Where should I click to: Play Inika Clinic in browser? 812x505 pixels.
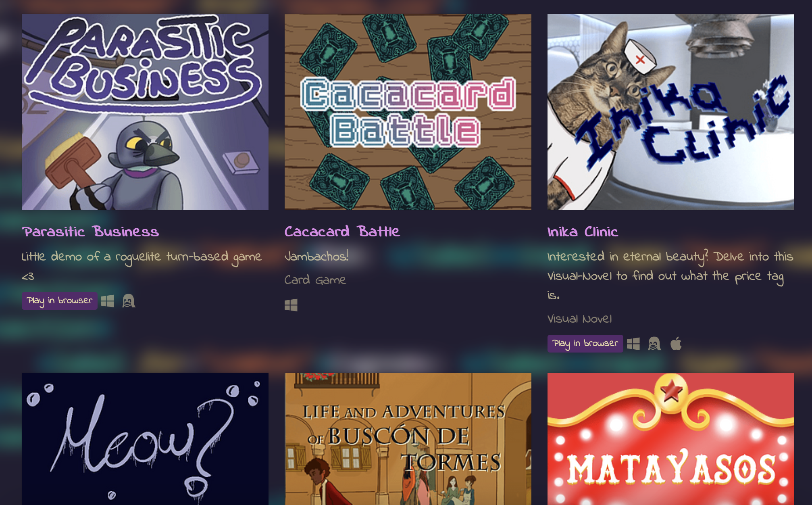pyautogui.click(x=585, y=344)
